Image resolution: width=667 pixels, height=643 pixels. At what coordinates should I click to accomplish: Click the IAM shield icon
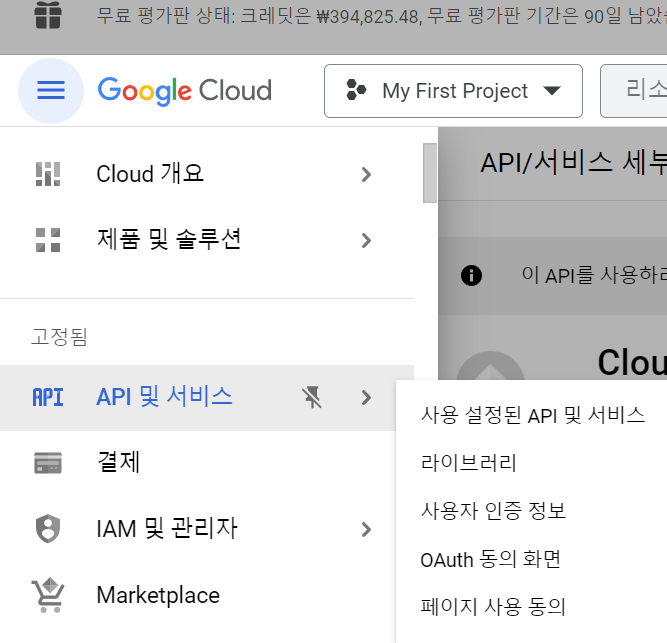pos(48,529)
